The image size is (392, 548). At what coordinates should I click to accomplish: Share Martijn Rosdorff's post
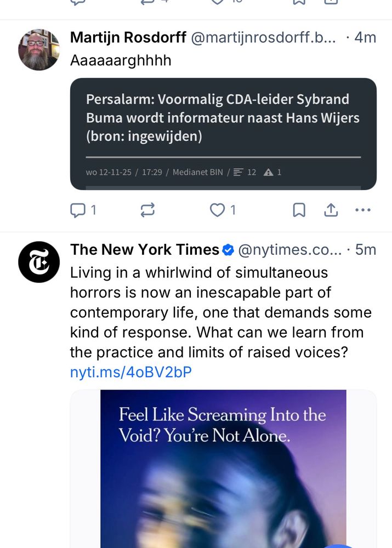pos(331,210)
